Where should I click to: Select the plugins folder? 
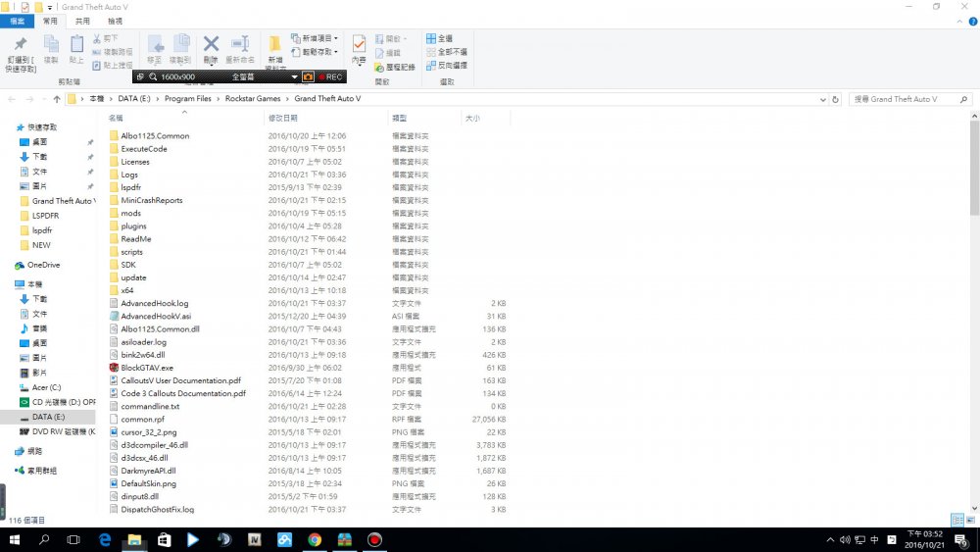(133, 226)
